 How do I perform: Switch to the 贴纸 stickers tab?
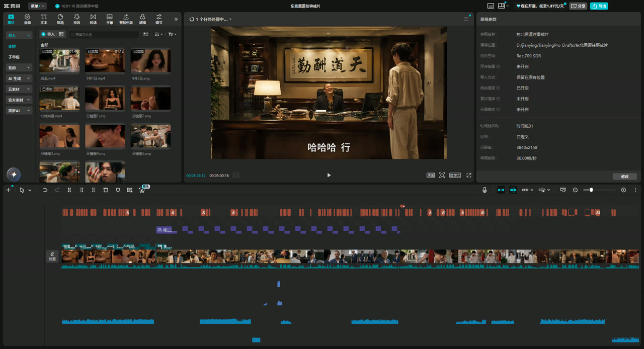tap(60, 19)
